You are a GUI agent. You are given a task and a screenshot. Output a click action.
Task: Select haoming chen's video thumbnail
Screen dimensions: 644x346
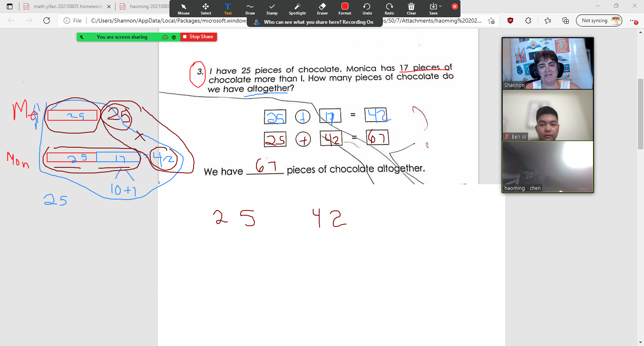[x=548, y=167]
